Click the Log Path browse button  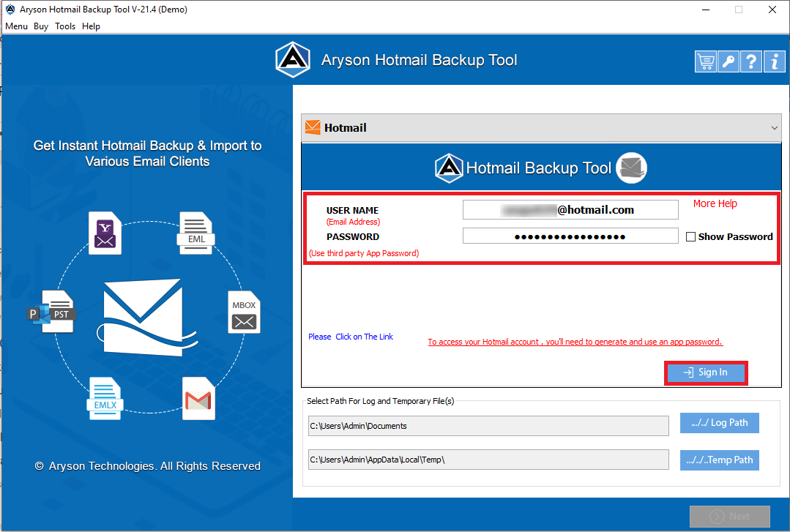(x=720, y=423)
